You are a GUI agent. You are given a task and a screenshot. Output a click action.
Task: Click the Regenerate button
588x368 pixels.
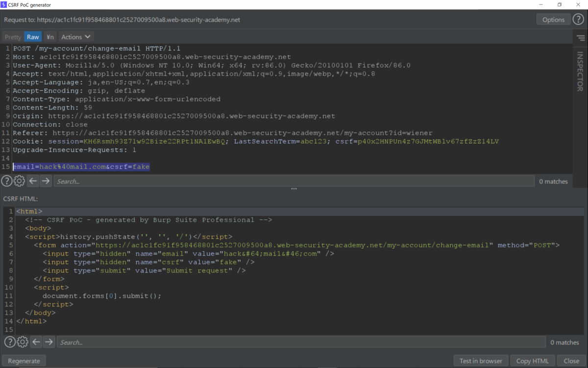tap(24, 361)
